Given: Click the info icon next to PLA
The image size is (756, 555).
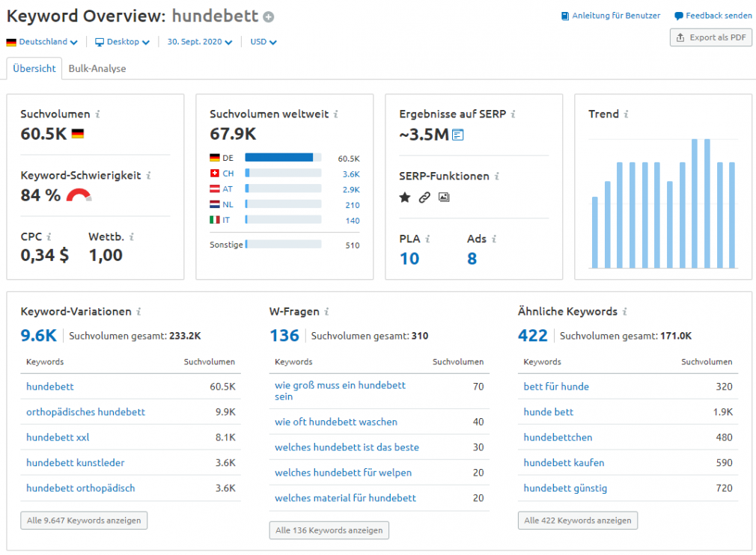Looking at the screenshot, I should [x=427, y=239].
